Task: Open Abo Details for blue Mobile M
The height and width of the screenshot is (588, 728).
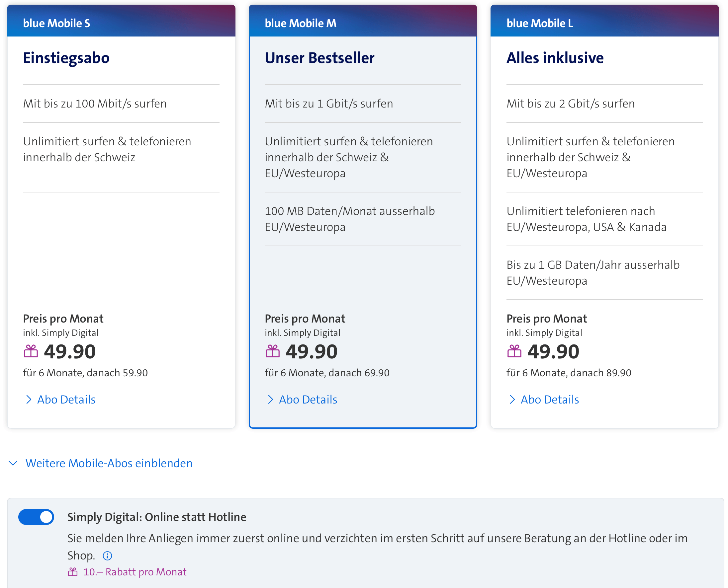Action: pos(308,400)
